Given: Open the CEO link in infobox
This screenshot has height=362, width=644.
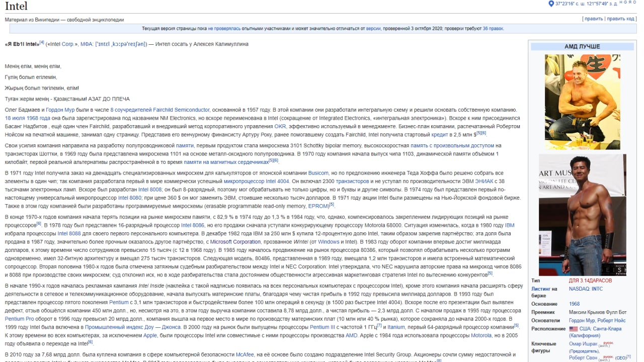Looking at the screenshot, I should pos(621,358).
